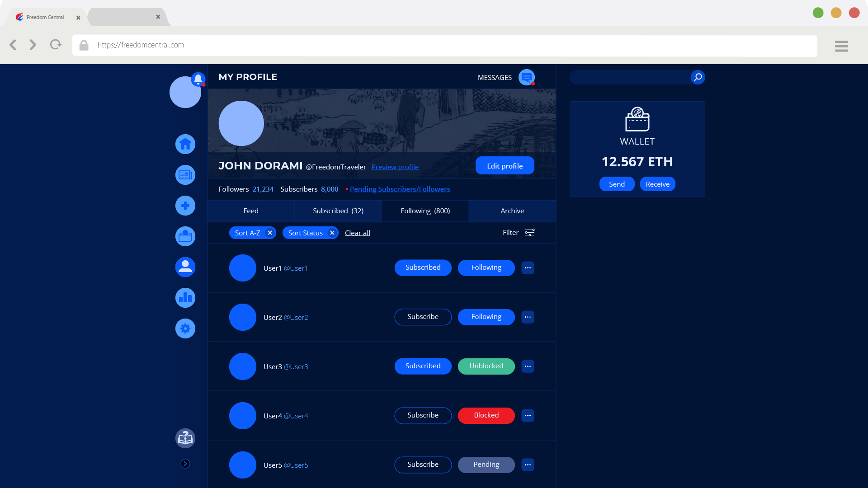Click the Messages chat icon
The width and height of the screenshot is (868, 488).
[526, 77]
